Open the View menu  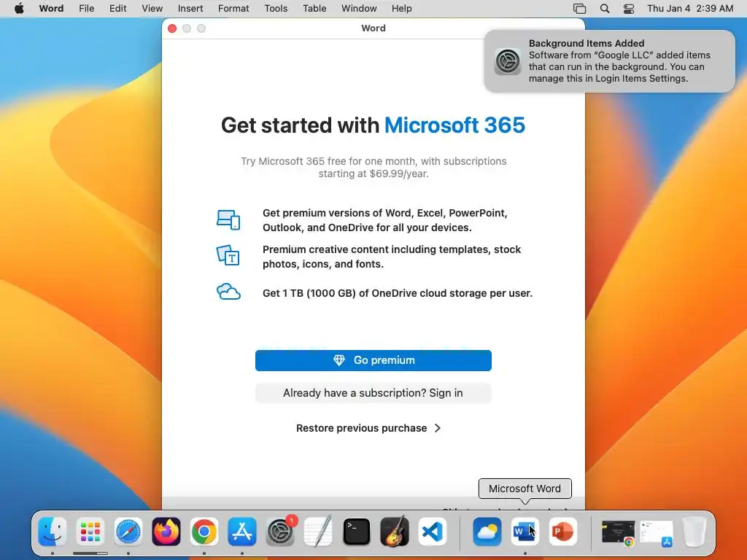(152, 9)
